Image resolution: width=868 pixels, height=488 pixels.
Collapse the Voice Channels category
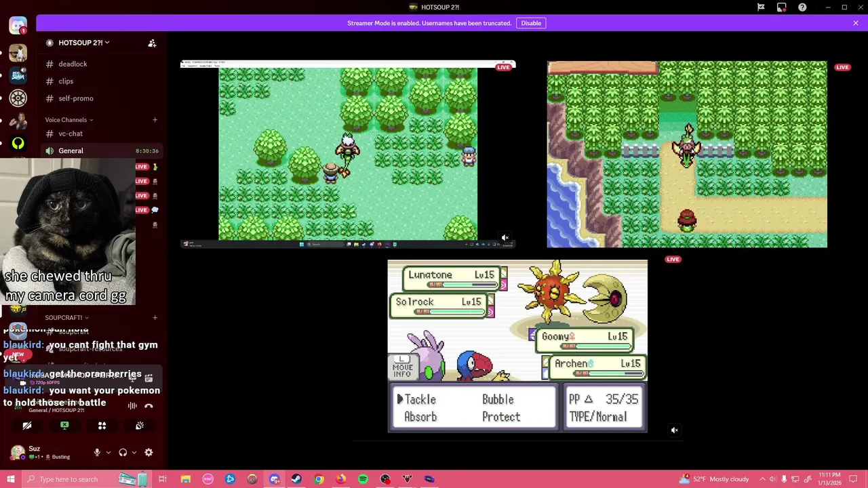point(68,120)
